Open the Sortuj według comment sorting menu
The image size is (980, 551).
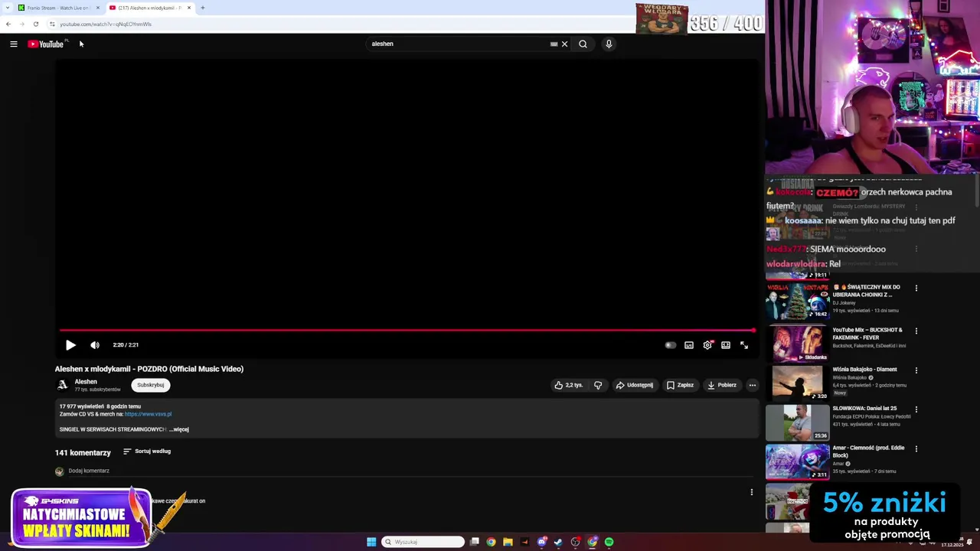(147, 452)
